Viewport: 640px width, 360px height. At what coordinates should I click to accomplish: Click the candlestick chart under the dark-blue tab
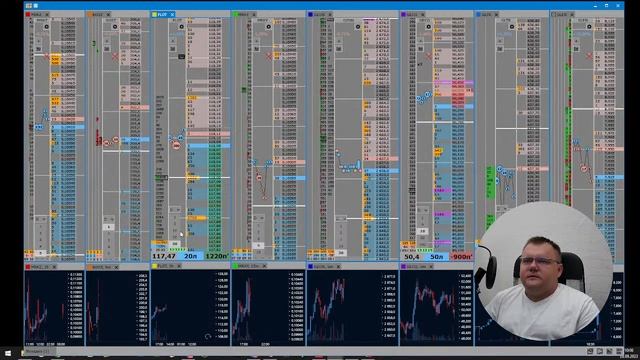353,308
